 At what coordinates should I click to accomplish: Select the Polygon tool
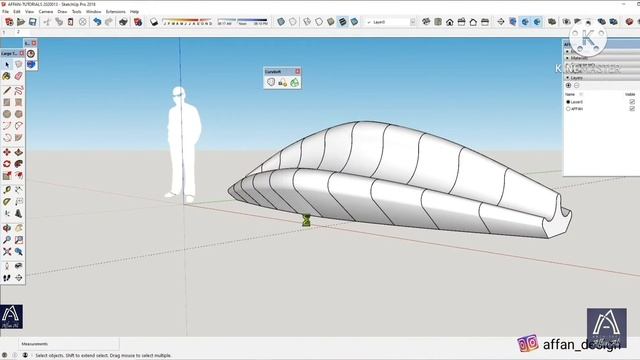coord(18,114)
